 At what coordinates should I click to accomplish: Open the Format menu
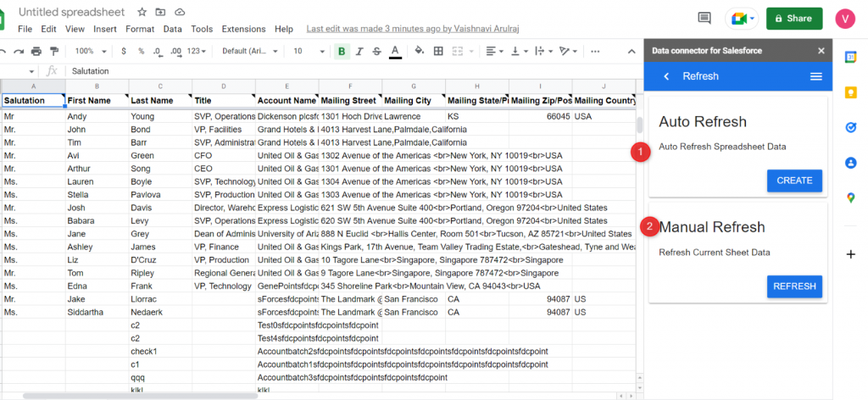pos(140,29)
